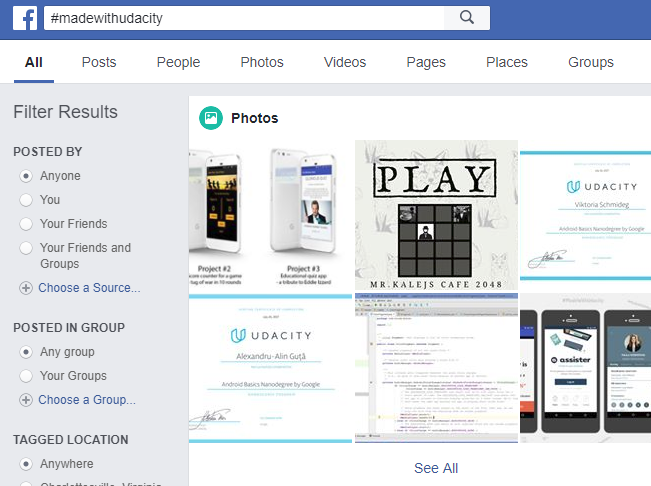Select Your Friends and Groups option
Viewport: 651px width, 486px height.
[x=26, y=248]
